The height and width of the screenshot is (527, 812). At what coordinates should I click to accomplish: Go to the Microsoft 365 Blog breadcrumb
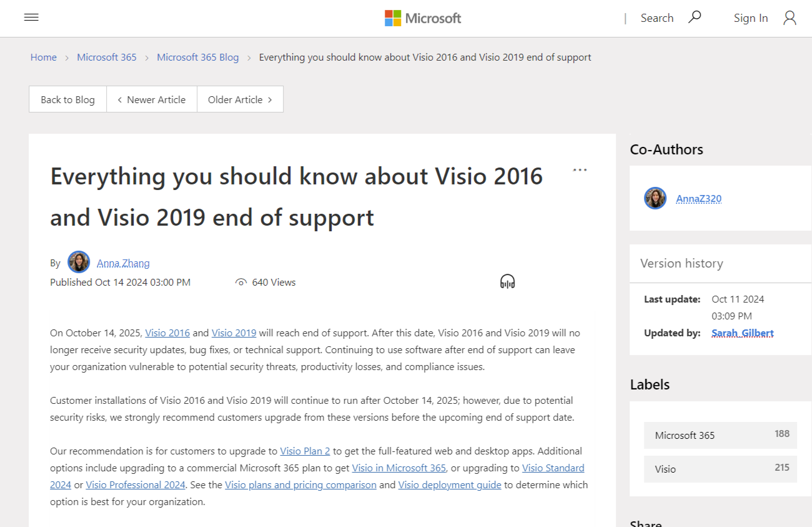point(197,57)
